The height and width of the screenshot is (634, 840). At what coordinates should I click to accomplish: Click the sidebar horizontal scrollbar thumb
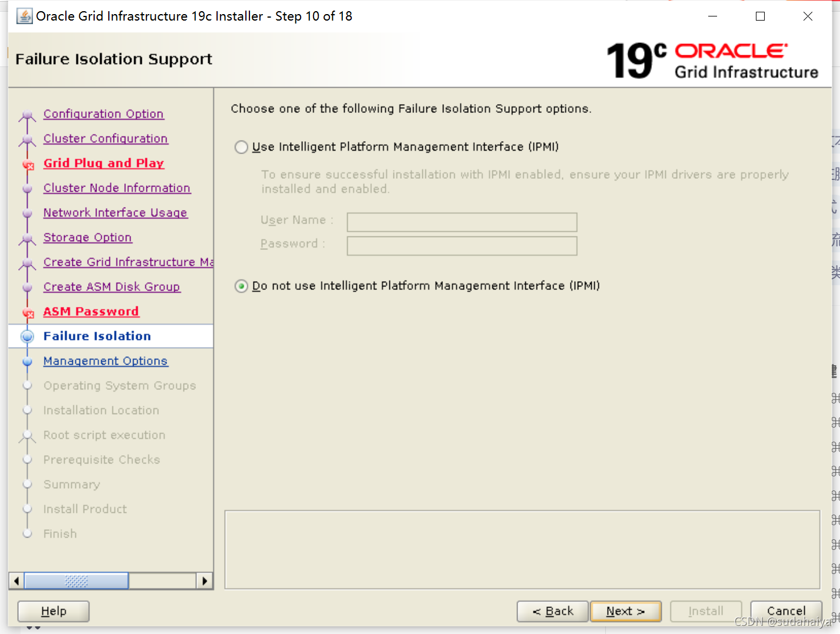coord(76,581)
